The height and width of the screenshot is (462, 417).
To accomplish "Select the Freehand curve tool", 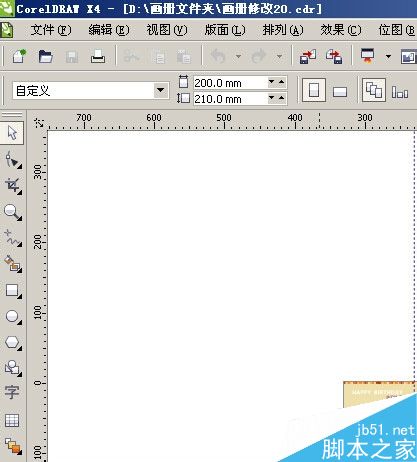I will 12,238.
